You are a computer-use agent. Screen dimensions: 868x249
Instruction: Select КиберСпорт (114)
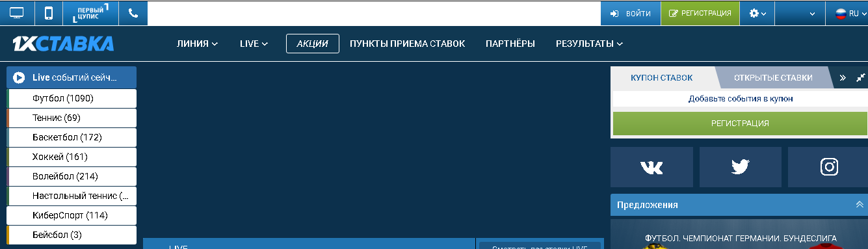click(72, 216)
